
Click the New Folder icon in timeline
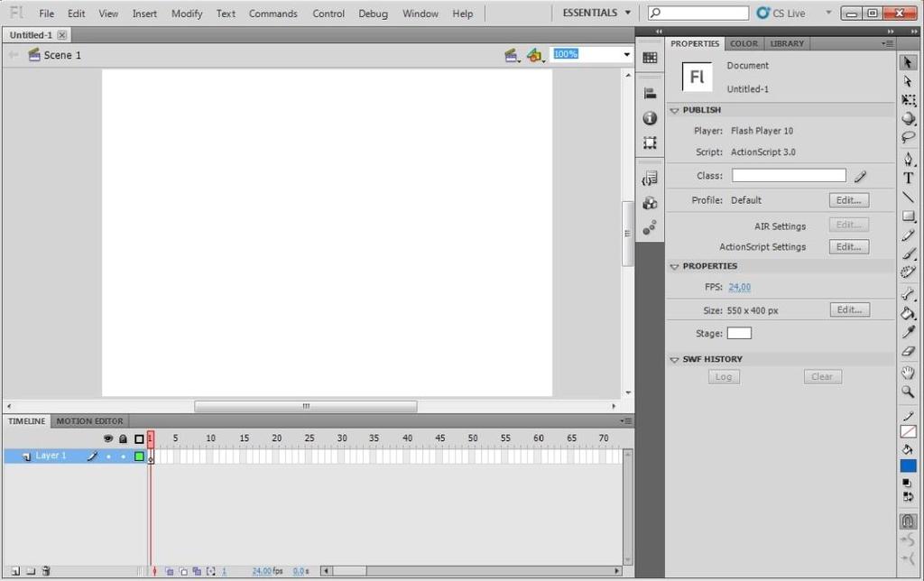(31, 571)
